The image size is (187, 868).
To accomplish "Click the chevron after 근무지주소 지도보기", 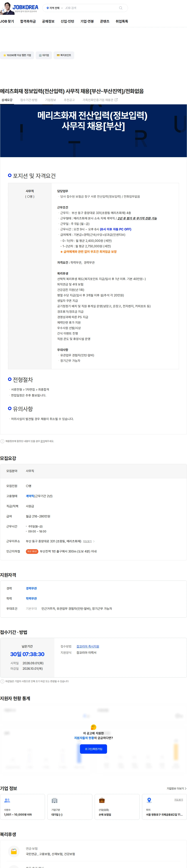I will point(94,541).
